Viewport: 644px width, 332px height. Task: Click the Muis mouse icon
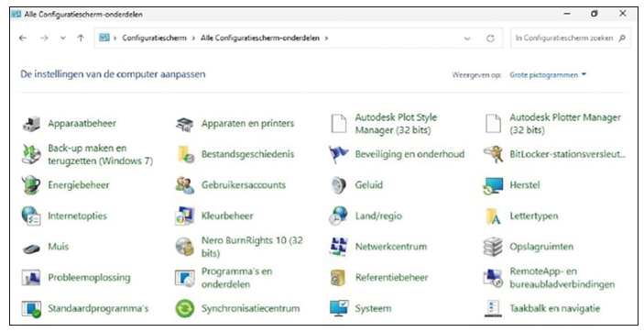(x=31, y=248)
